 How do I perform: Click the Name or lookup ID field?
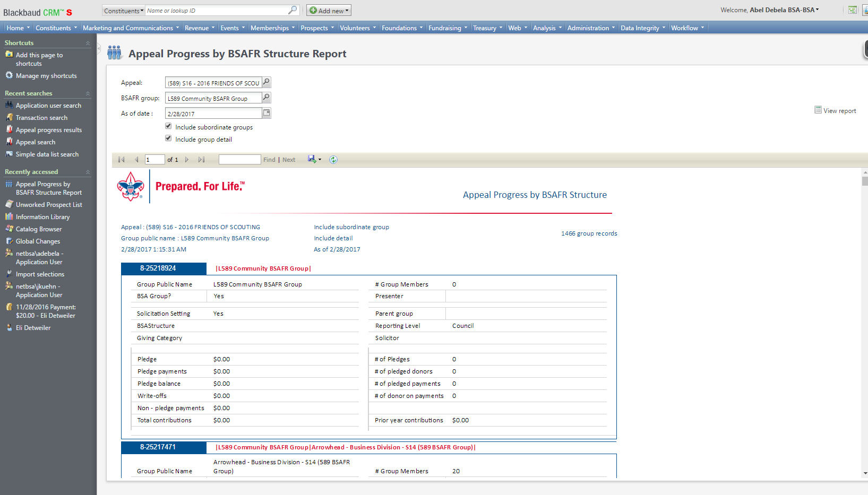217,11
